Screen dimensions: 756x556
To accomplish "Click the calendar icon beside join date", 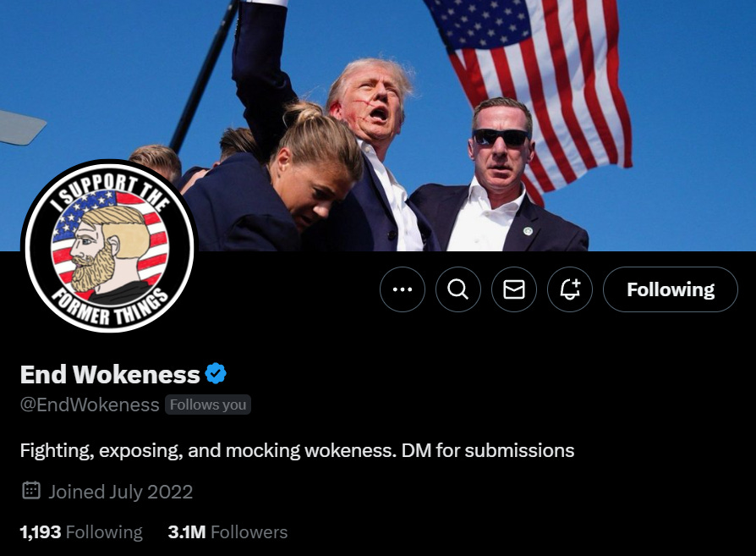I will click(31, 490).
